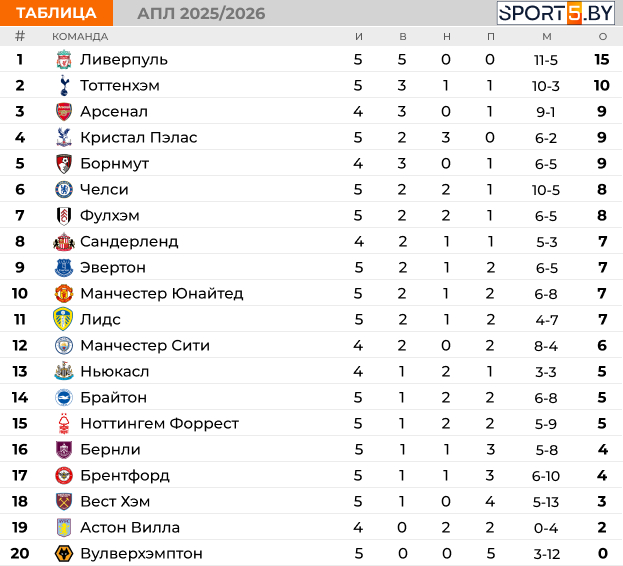Open the ТАБЛИЦА tab
The image size is (623, 566).
coord(56,13)
